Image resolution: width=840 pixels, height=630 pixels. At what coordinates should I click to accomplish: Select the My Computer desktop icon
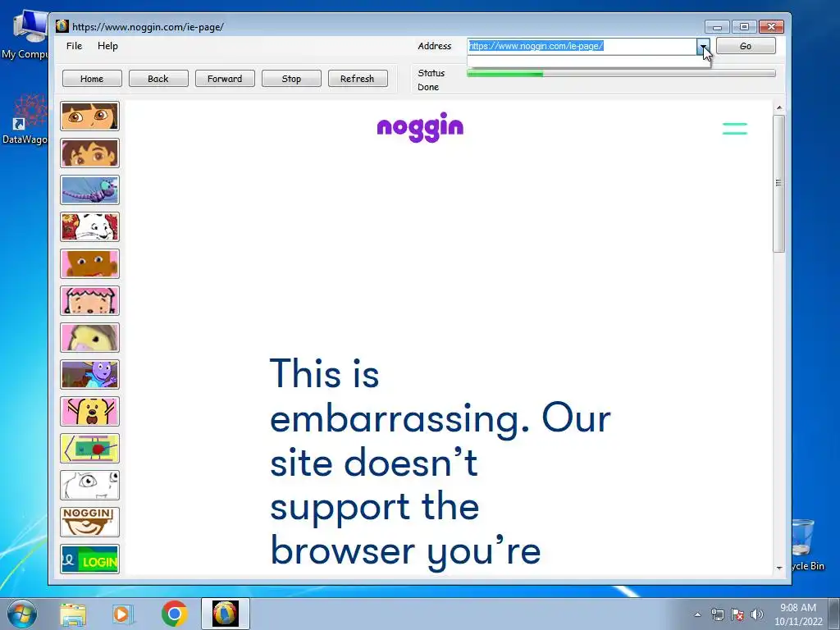click(25, 34)
